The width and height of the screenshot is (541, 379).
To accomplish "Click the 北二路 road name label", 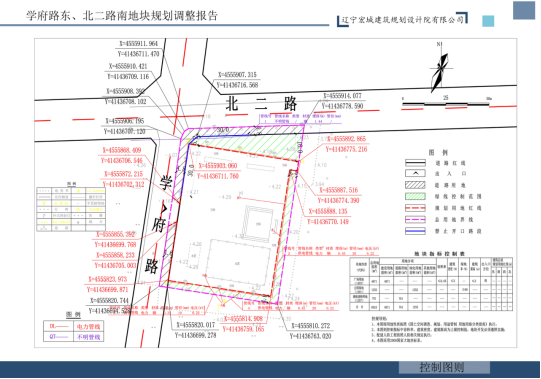I will [x=261, y=103].
